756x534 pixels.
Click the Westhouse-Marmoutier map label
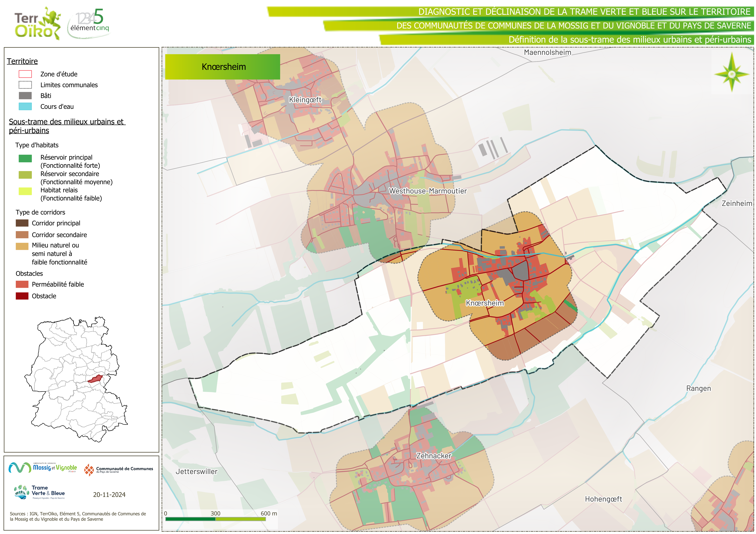tap(427, 191)
